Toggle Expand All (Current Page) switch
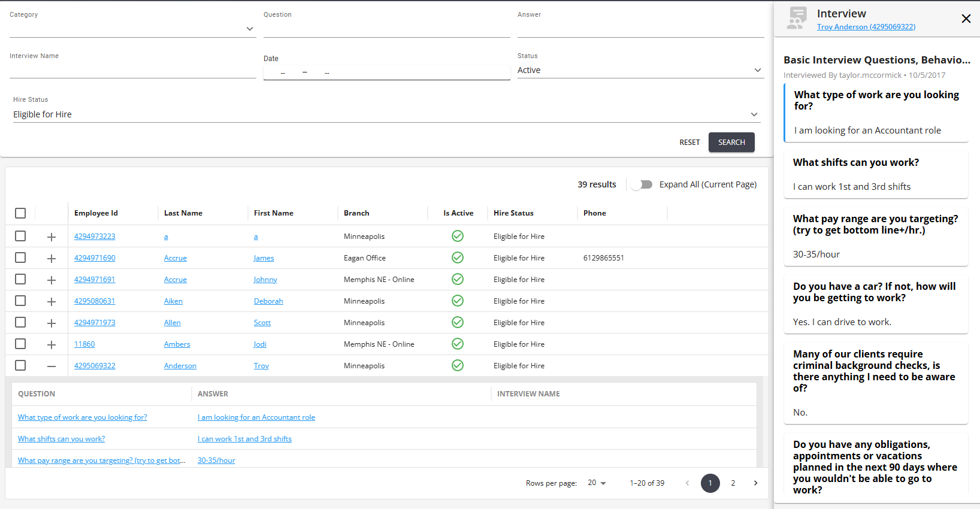The image size is (980, 509). click(642, 184)
